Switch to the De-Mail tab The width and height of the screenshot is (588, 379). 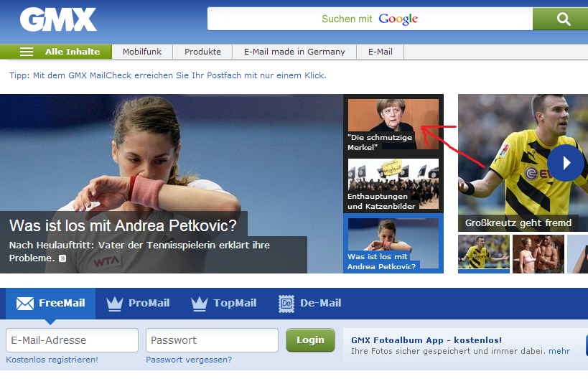pyautogui.click(x=309, y=304)
